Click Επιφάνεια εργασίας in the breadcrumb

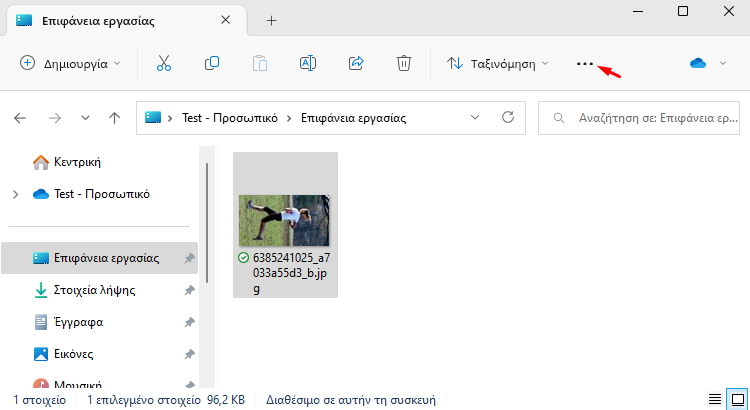point(353,118)
